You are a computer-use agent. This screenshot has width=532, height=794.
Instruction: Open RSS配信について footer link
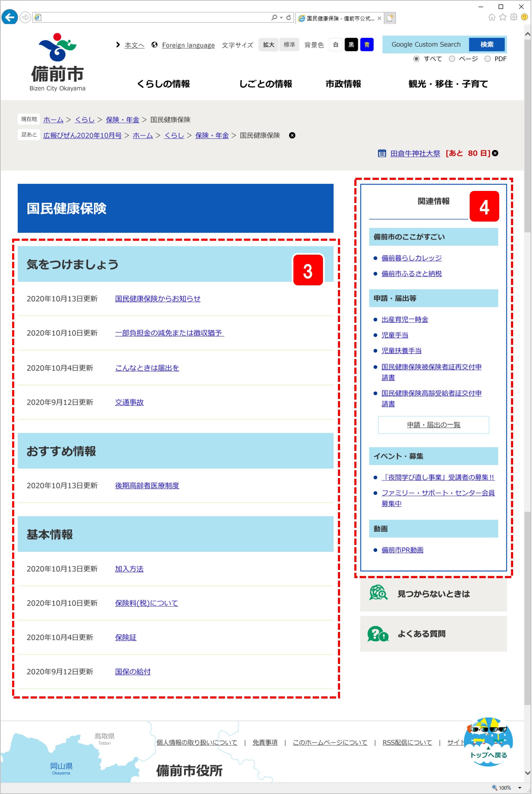pyautogui.click(x=407, y=742)
